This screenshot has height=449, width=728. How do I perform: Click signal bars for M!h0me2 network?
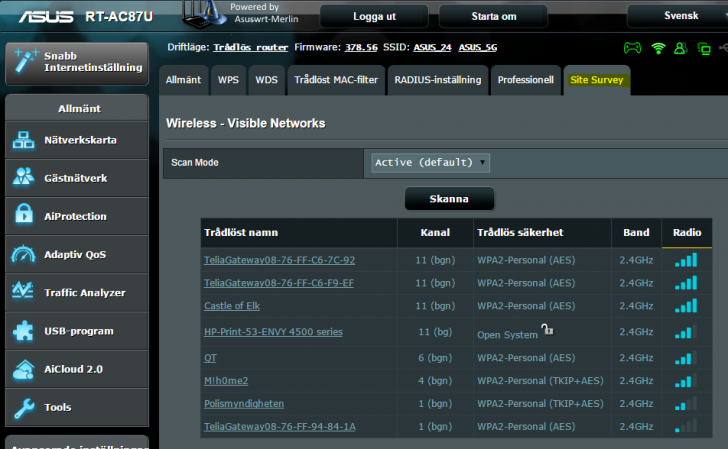pos(686,380)
